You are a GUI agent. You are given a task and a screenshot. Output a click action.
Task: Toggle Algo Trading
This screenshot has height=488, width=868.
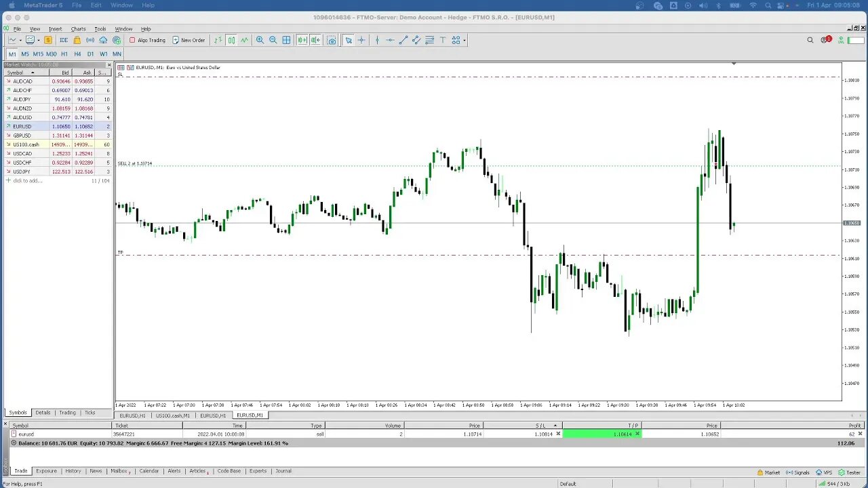pos(147,40)
